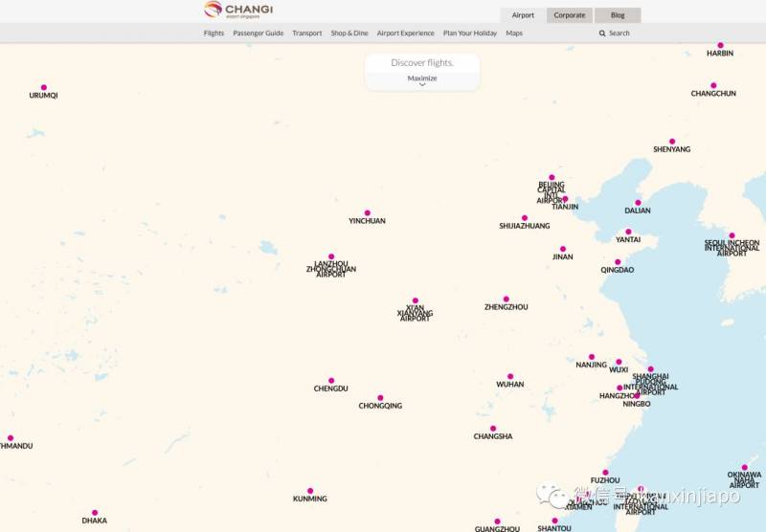The width and height of the screenshot is (766, 532).
Task: Click the Search magnifier icon
Action: click(602, 33)
